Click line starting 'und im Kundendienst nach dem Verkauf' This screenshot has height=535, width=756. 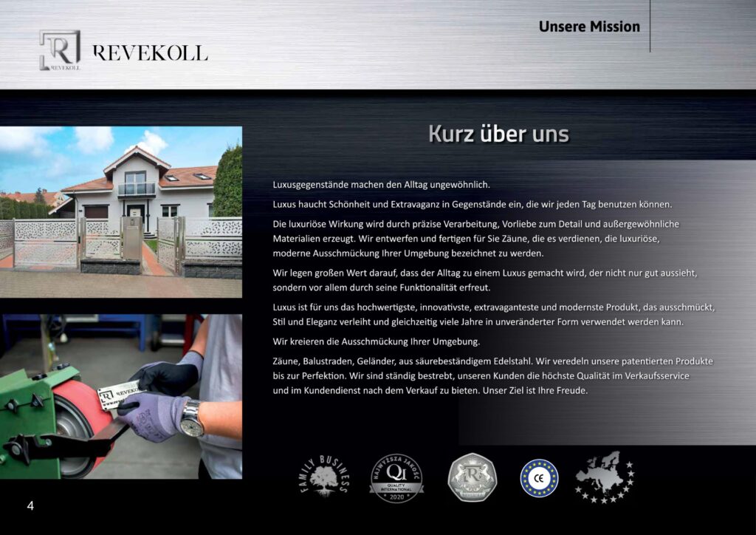[430, 391]
